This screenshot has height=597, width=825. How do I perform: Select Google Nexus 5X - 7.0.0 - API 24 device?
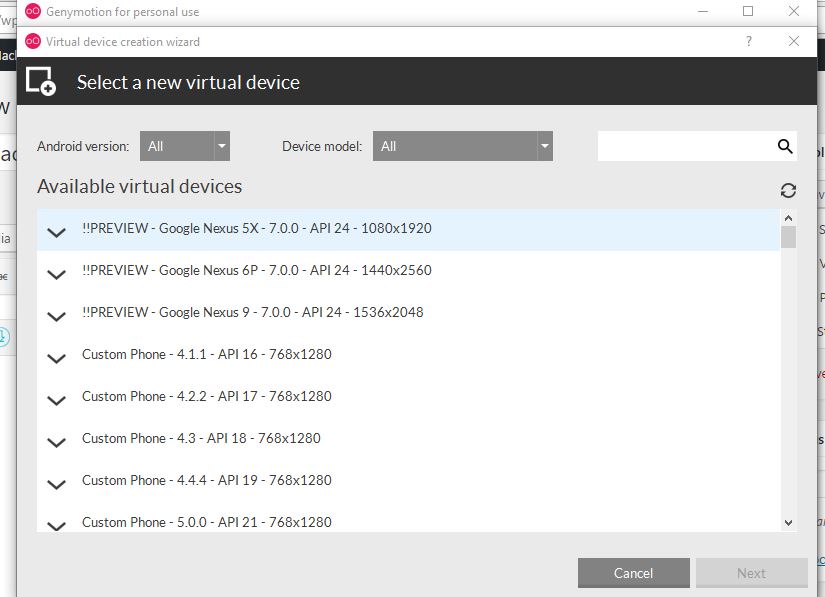(408, 229)
